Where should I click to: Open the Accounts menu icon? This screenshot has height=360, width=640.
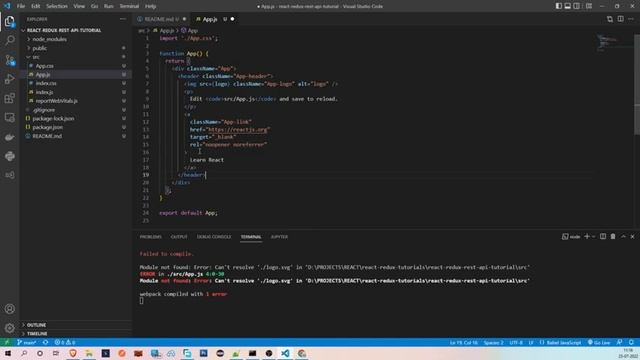coord(10,309)
